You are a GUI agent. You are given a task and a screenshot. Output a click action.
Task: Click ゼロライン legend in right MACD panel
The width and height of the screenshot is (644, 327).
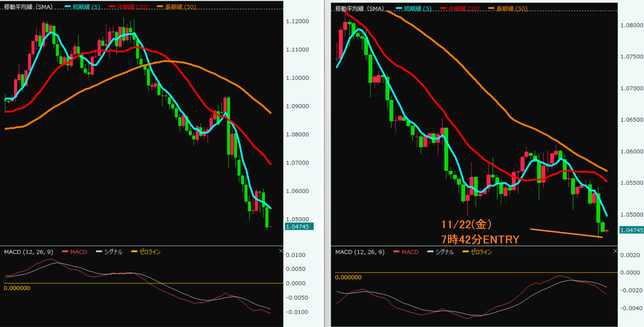(481, 252)
